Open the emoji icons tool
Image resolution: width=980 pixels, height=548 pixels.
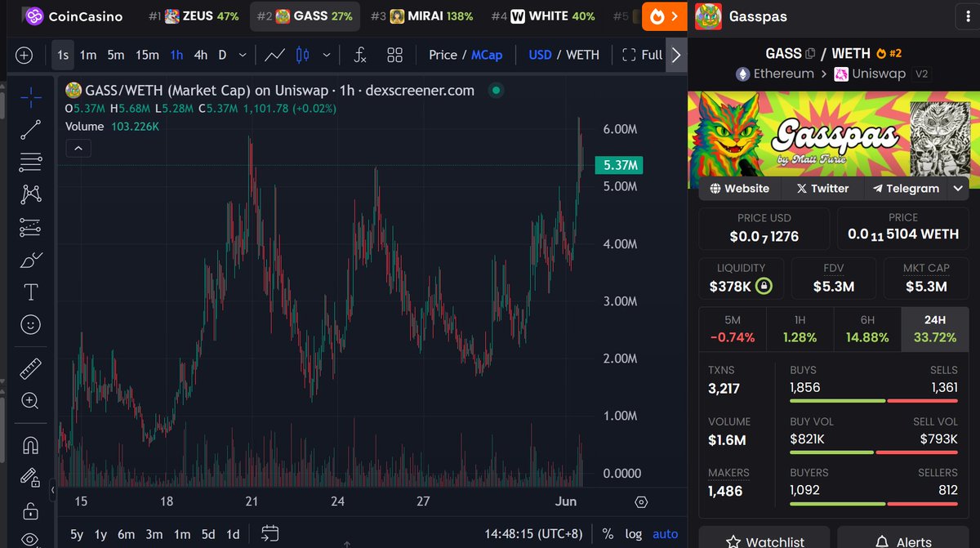pos(31,324)
